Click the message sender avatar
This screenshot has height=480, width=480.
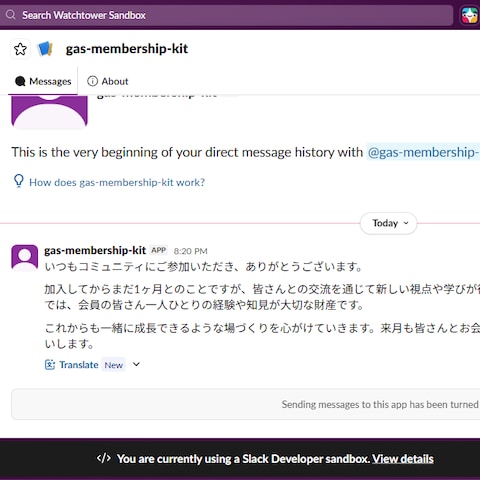25,257
